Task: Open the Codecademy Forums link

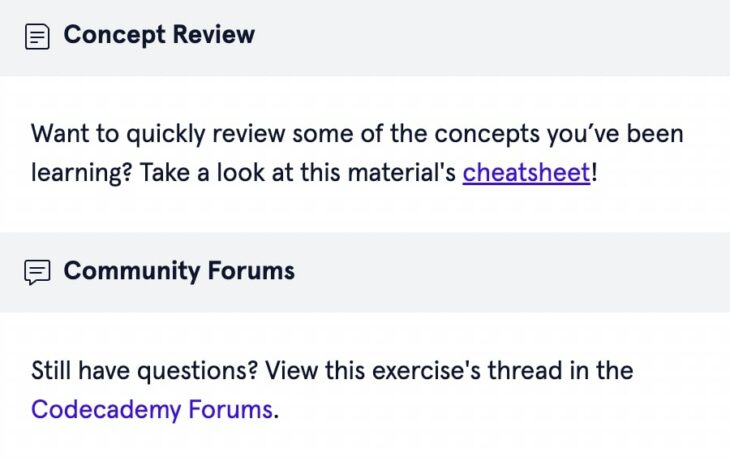Action: [151, 408]
